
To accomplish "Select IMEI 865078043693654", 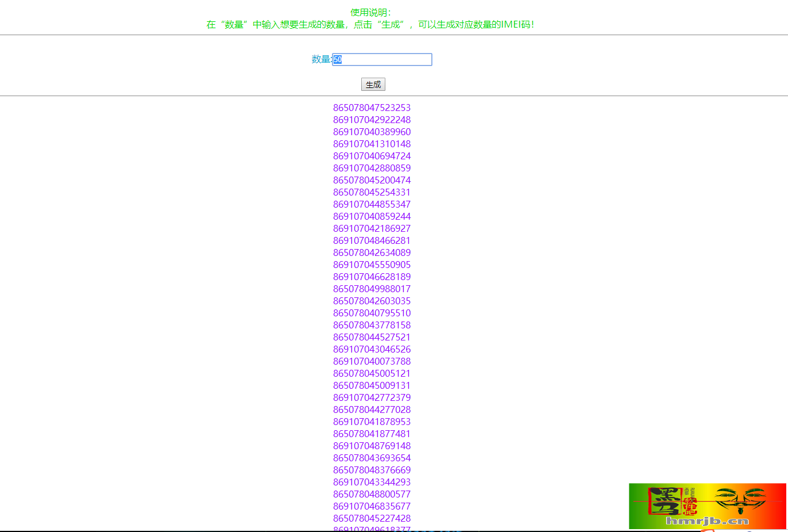I will click(x=372, y=458).
